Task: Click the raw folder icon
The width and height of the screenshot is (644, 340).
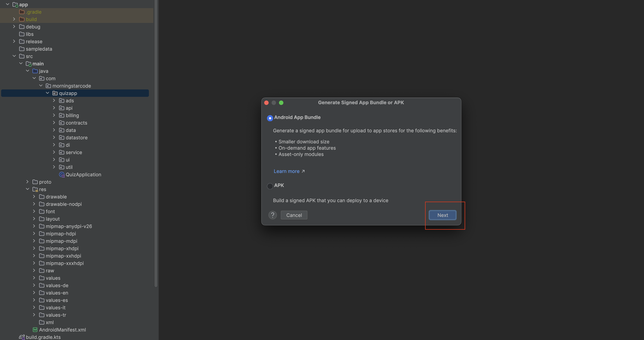Action: [x=42, y=271]
